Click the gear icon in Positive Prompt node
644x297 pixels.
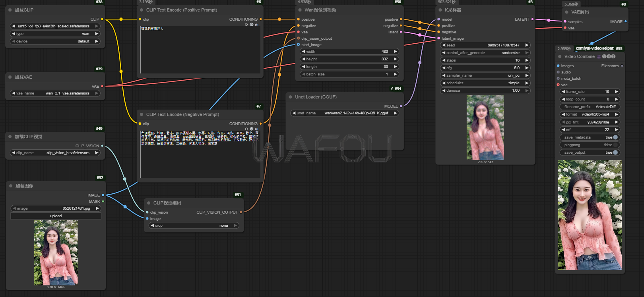pos(251,25)
